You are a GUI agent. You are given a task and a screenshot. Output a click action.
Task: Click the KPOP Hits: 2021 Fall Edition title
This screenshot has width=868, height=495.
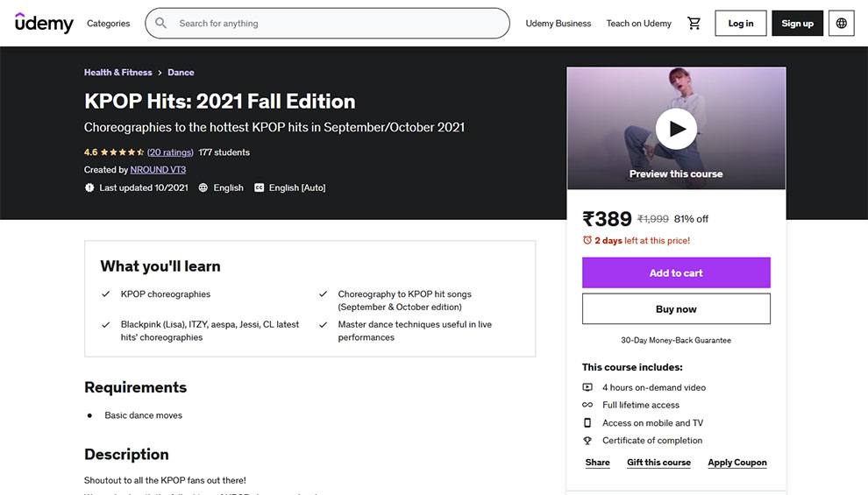pos(220,102)
